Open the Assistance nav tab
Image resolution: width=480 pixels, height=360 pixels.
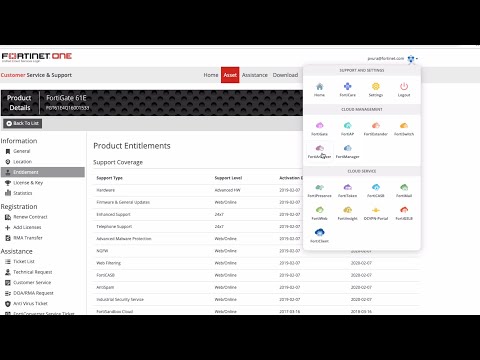255,75
